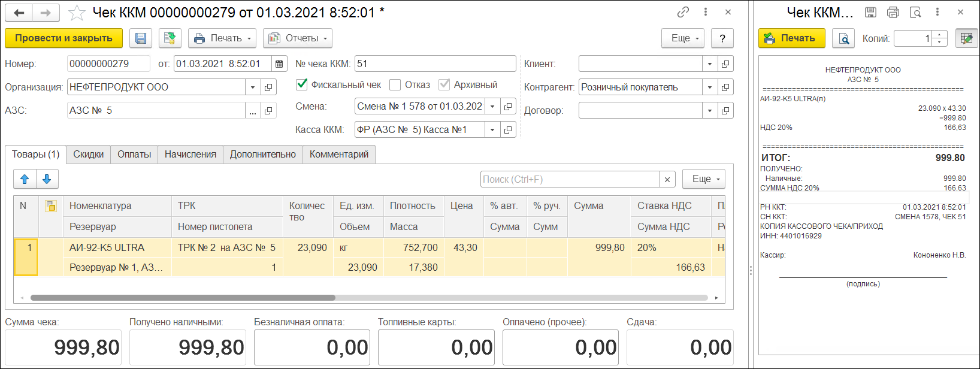Add document to favorites with star icon
The image size is (980, 369).
77,13
